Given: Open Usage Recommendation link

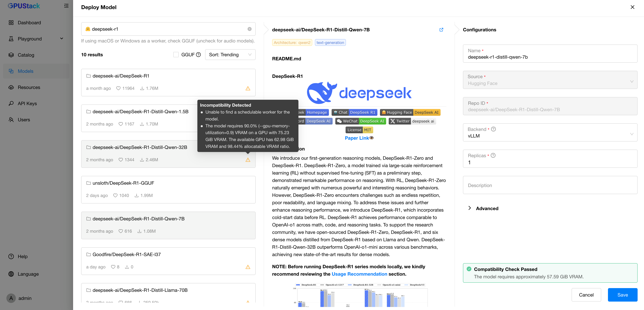Looking at the screenshot, I should (359, 274).
